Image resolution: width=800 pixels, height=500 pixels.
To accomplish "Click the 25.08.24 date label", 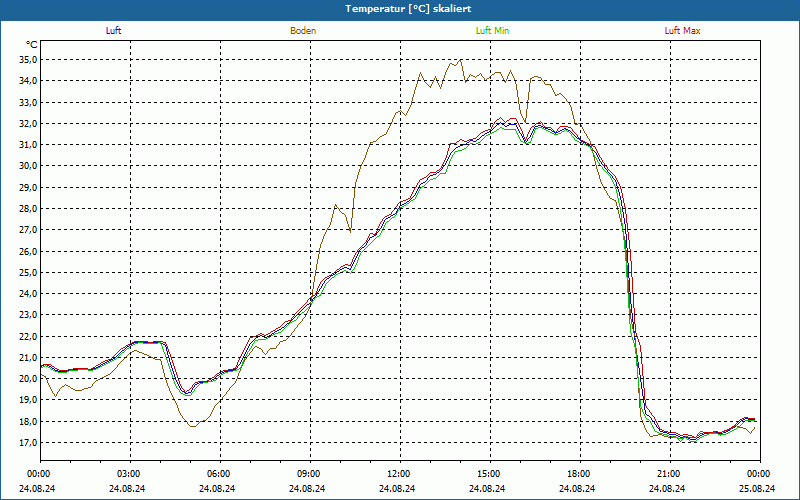I will pos(758,488).
